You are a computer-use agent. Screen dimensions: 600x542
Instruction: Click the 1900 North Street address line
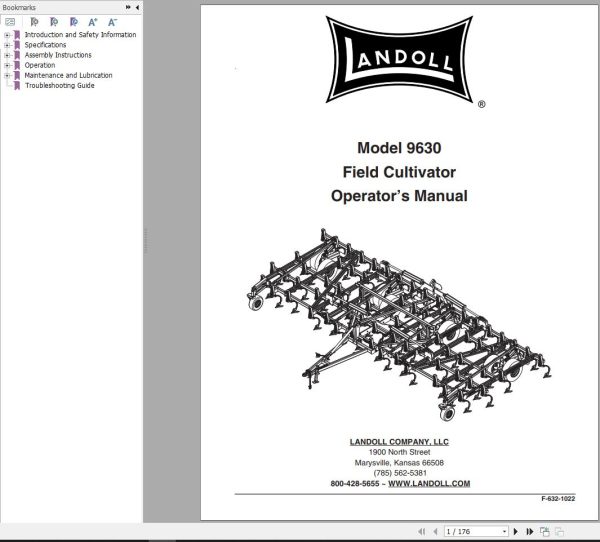399,452
